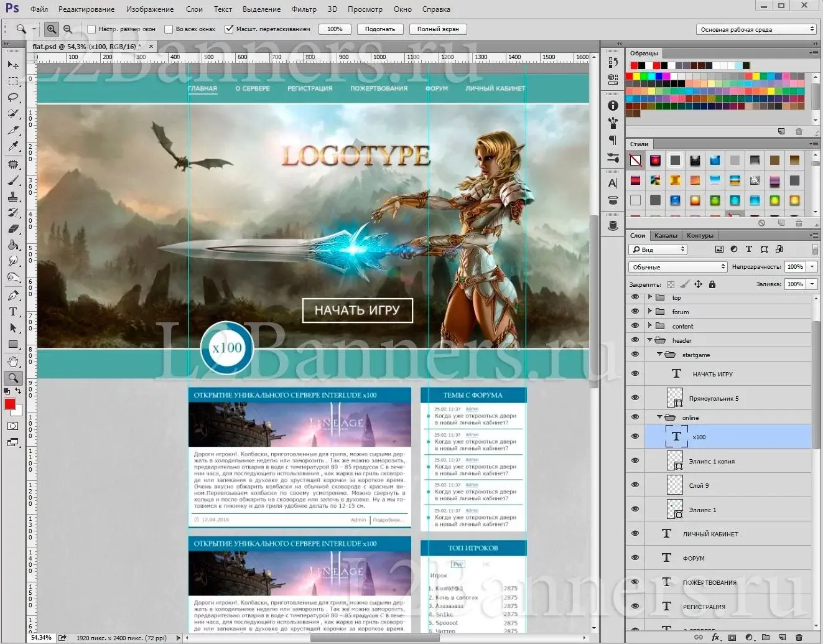This screenshot has width=823, height=644.
Task: Hide the 'НАЧАТЬ ИГРУ' text layer
Action: pos(635,373)
